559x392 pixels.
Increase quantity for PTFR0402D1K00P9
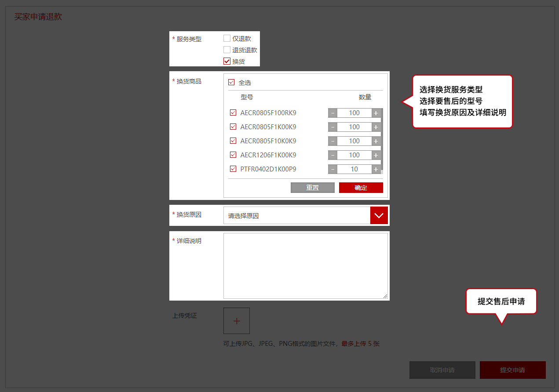tap(376, 169)
